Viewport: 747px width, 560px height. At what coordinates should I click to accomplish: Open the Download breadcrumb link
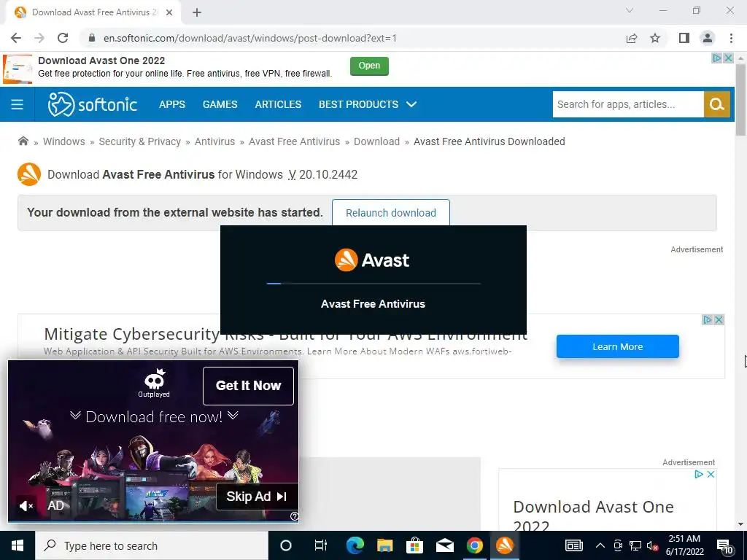click(x=377, y=141)
